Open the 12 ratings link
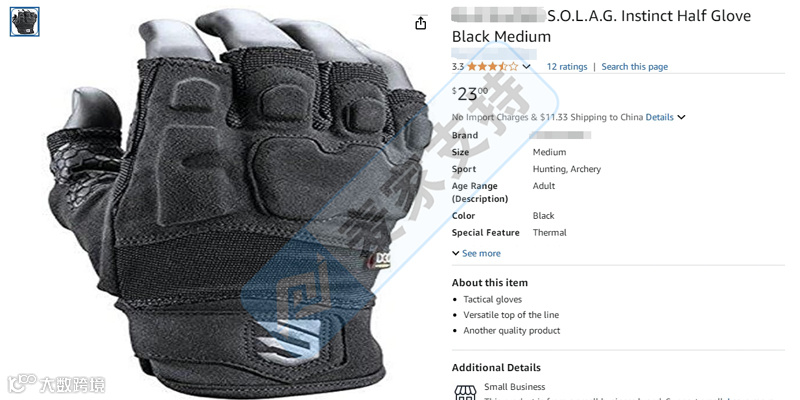This screenshot has height=400, width=800. [567, 66]
